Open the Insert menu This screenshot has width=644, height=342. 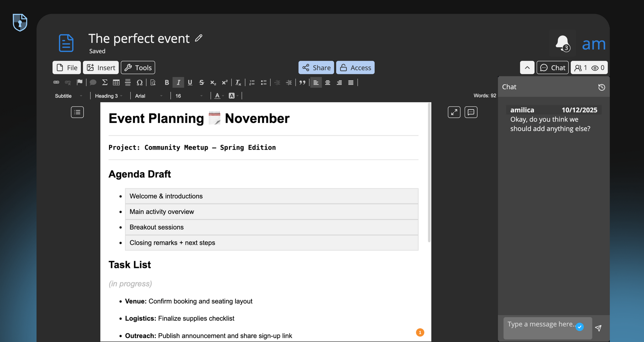pyautogui.click(x=101, y=68)
